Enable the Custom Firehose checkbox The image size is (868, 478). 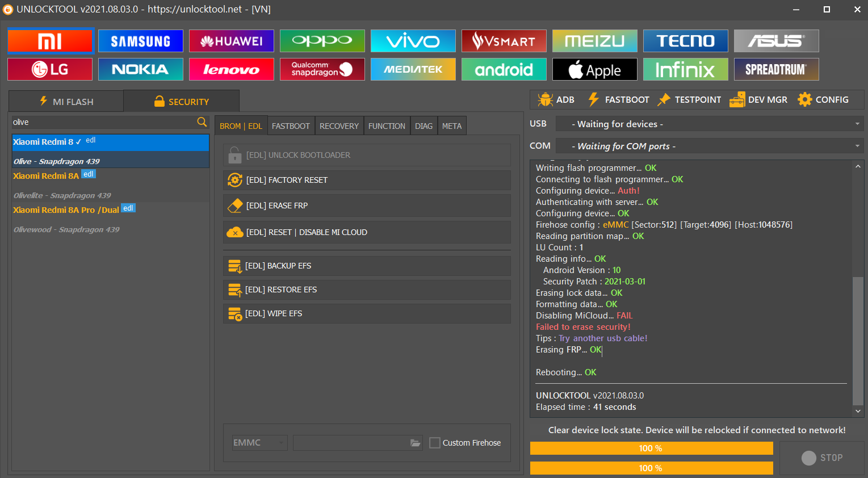point(435,443)
